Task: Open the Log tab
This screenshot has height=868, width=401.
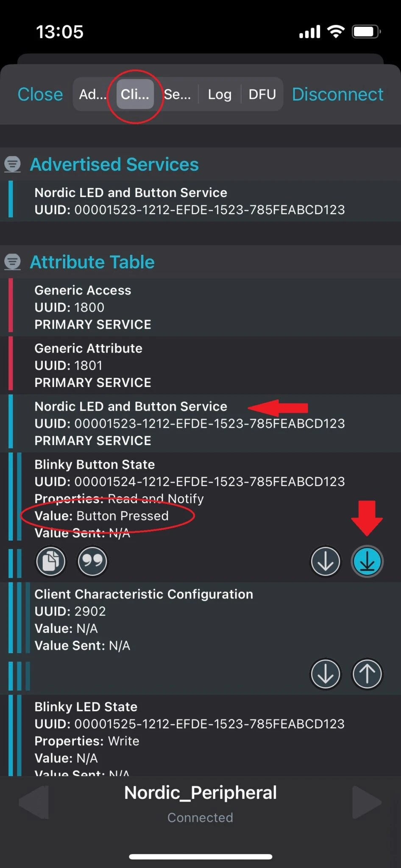Action: 220,94
